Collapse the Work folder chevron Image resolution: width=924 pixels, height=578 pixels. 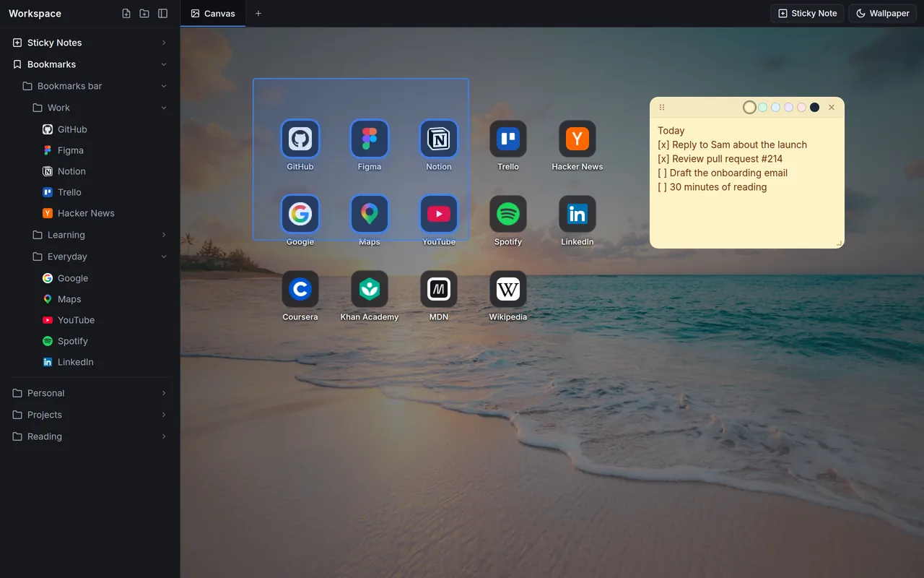click(164, 108)
